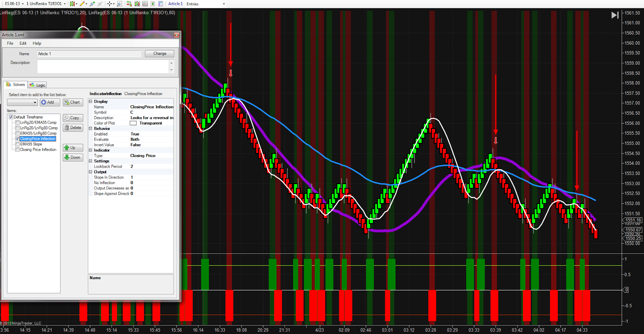Select the Invert Value False cell
Viewport: 644px width, 334px height.
pyautogui.click(x=151, y=145)
